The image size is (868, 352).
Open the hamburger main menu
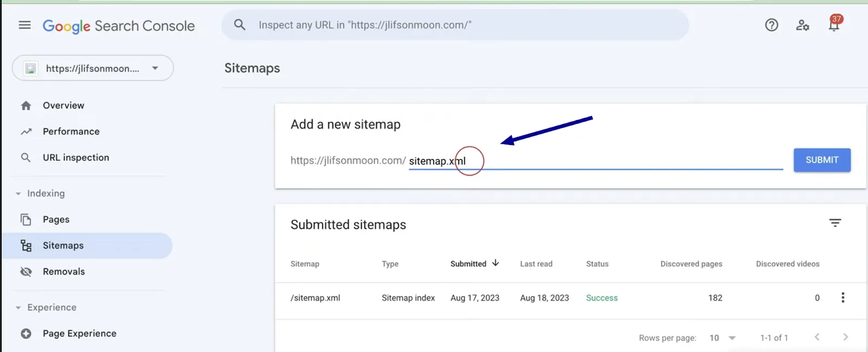coord(24,25)
